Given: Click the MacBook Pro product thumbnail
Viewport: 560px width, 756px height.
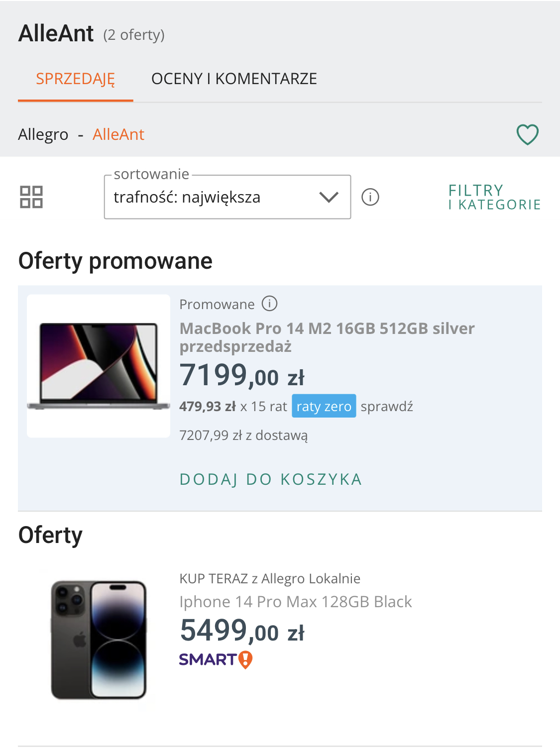Looking at the screenshot, I should click(99, 366).
